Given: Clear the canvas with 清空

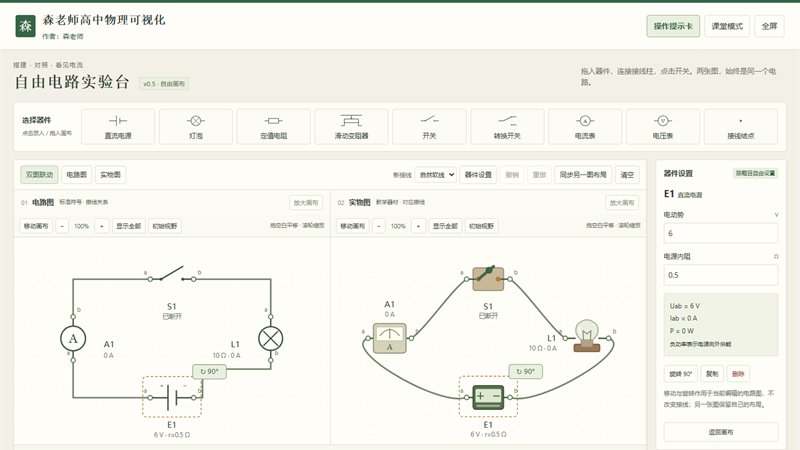Looking at the screenshot, I should point(627,175).
